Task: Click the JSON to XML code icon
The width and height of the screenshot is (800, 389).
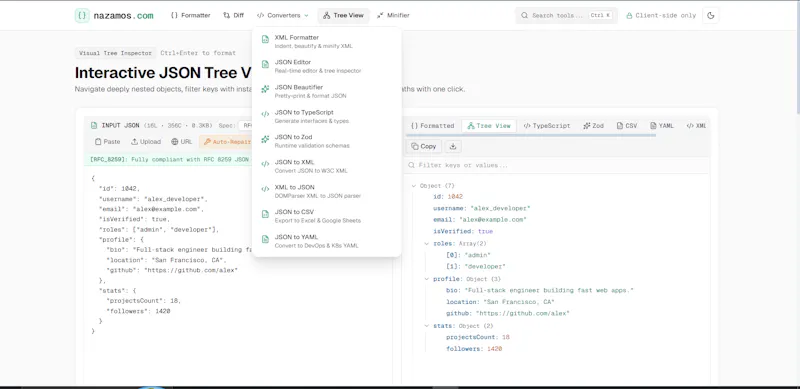Action: click(265, 164)
